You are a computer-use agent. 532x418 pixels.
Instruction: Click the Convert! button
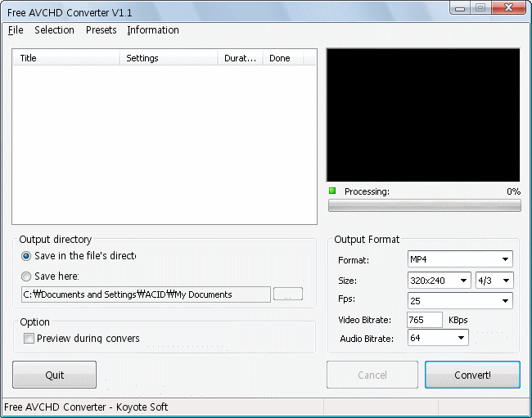472,375
